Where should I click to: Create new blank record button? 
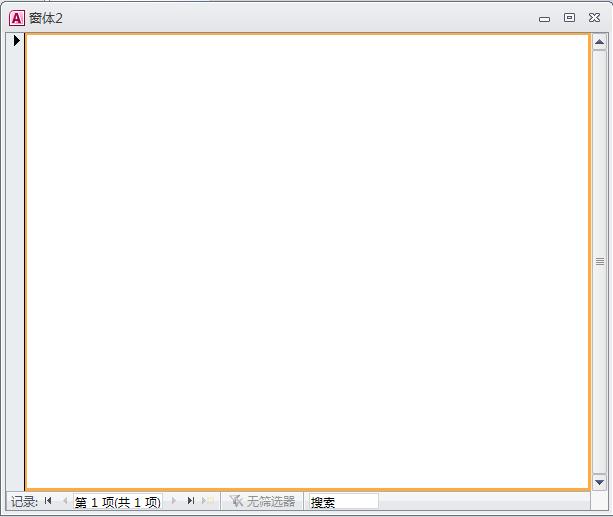[208, 501]
